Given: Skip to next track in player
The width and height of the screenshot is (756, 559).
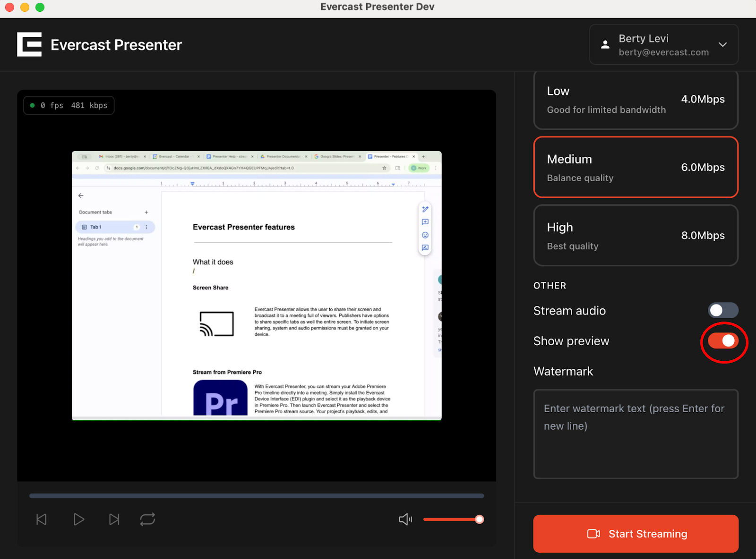Looking at the screenshot, I should click(x=114, y=519).
